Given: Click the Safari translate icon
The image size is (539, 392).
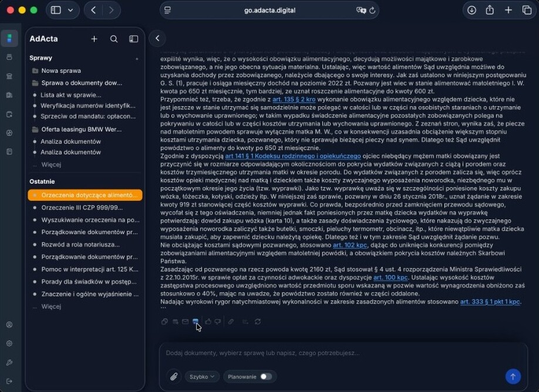Looking at the screenshot, I should pyautogui.click(x=361, y=11).
